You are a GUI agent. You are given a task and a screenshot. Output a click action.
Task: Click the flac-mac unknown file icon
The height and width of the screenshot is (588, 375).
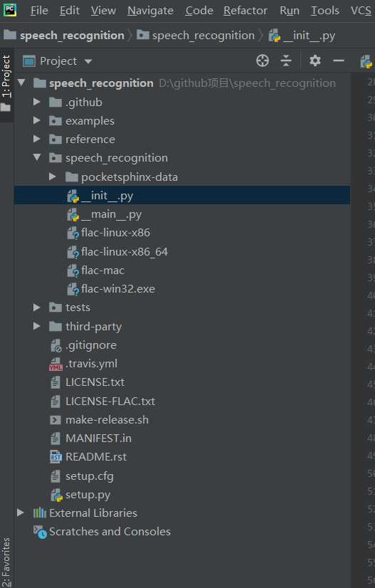pyautogui.click(x=73, y=271)
